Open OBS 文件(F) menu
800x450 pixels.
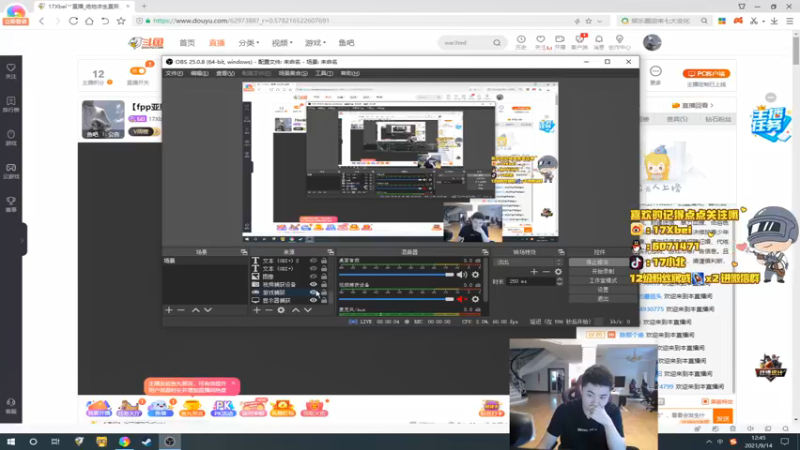[174, 73]
